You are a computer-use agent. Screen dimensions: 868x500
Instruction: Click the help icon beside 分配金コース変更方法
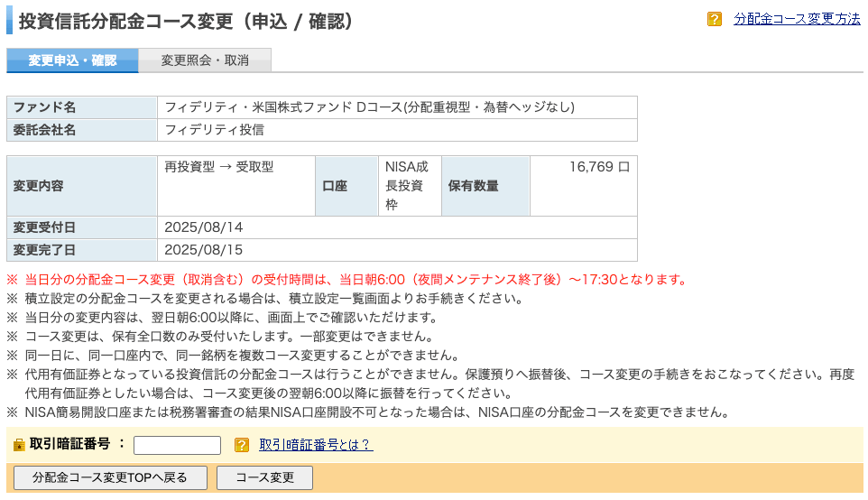715,19
